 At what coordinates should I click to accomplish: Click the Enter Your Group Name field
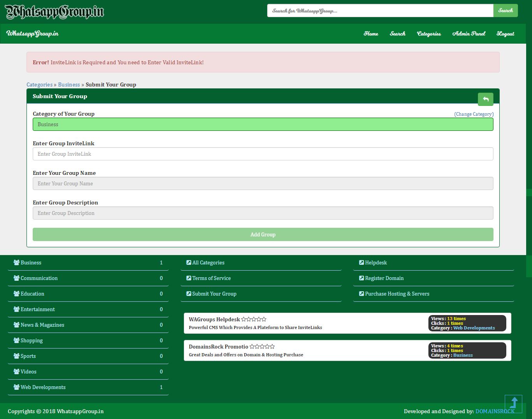[x=263, y=183]
